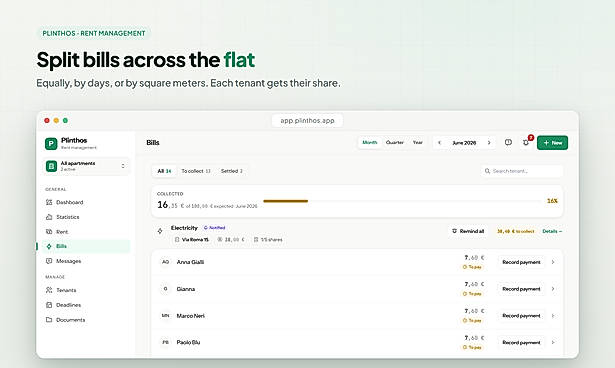Expand Marco Neri row chevron
This screenshot has height=368, width=615.
(553, 315)
